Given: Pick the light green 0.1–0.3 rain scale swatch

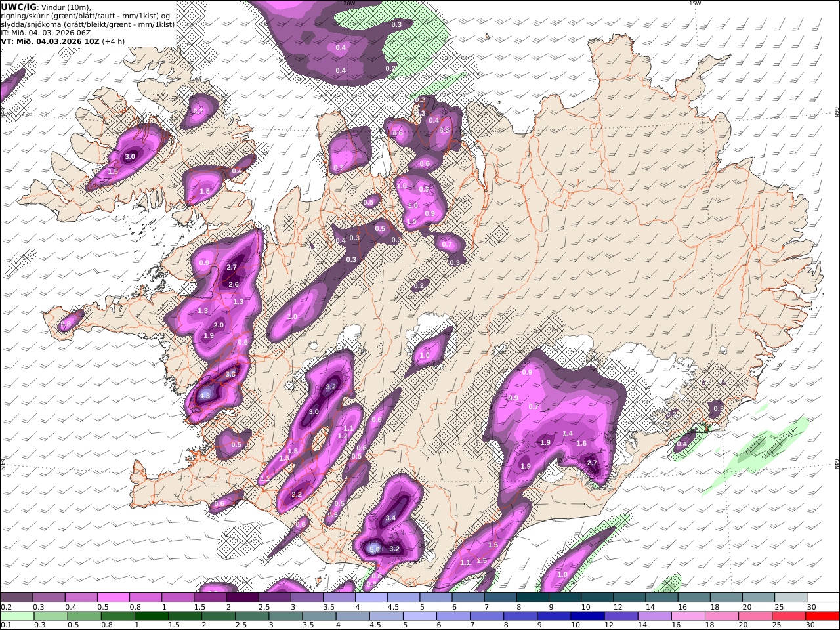Looking at the screenshot, I should point(17,616).
